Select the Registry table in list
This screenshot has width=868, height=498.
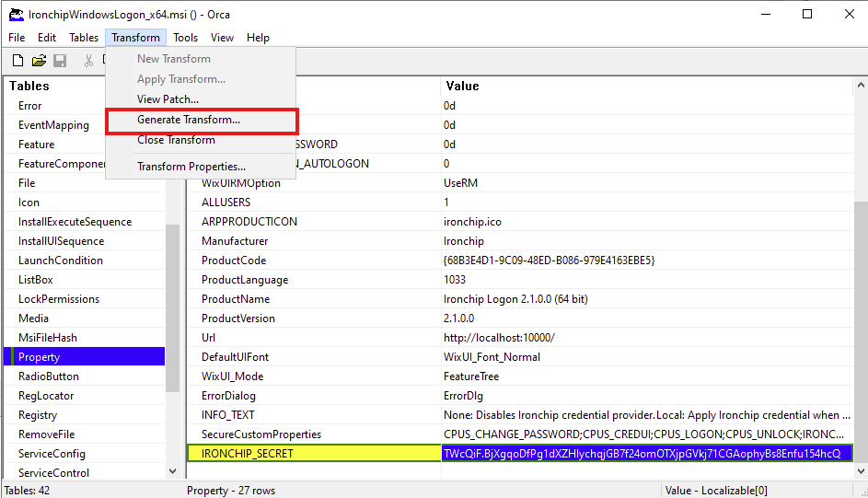point(38,415)
